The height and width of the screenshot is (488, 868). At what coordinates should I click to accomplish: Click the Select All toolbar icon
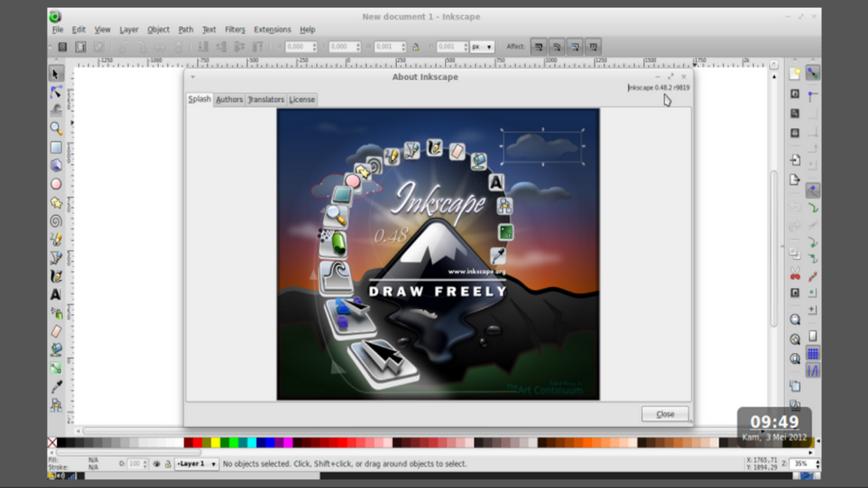62,47
